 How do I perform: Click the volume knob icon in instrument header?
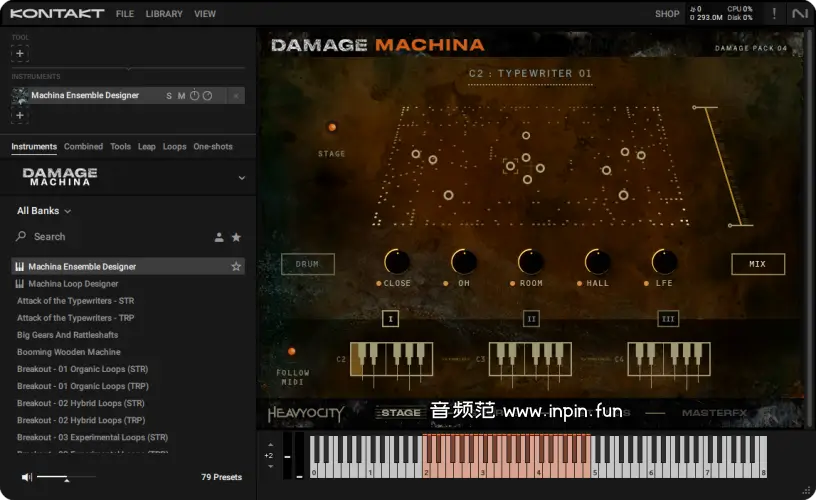pyautogui.click(x=207, y=96)
